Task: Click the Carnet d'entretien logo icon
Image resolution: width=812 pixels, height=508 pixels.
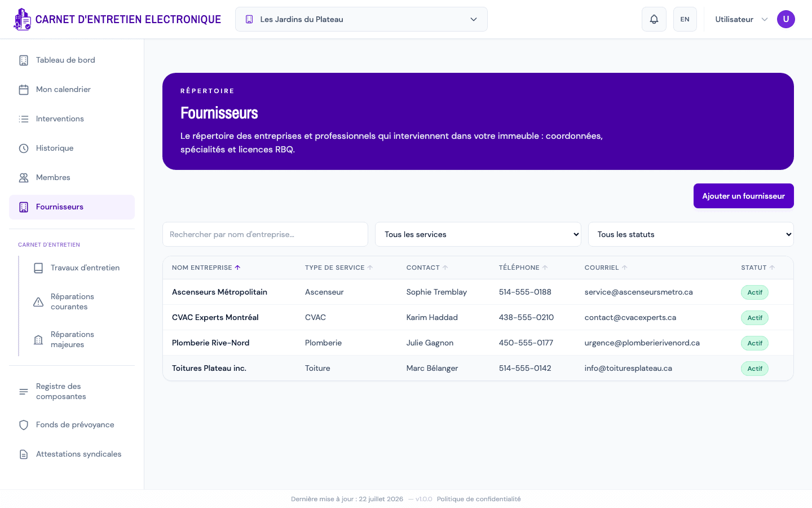Action: [23, 19]
